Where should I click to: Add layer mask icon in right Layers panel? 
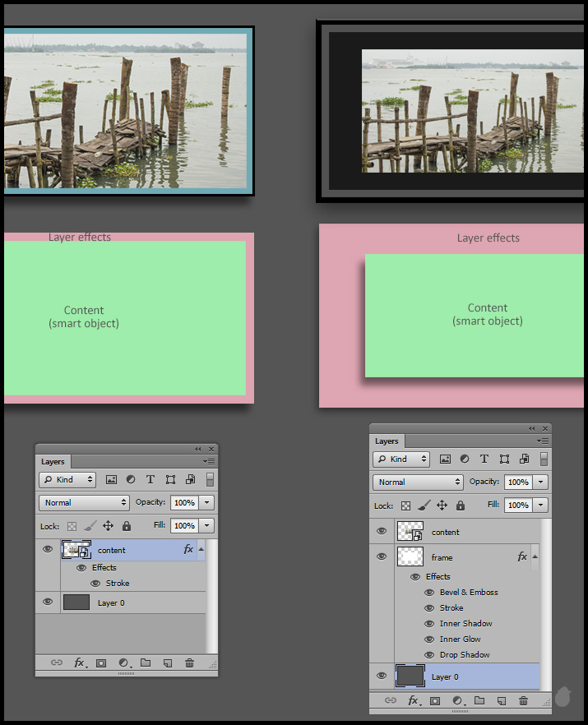point(435,701)
